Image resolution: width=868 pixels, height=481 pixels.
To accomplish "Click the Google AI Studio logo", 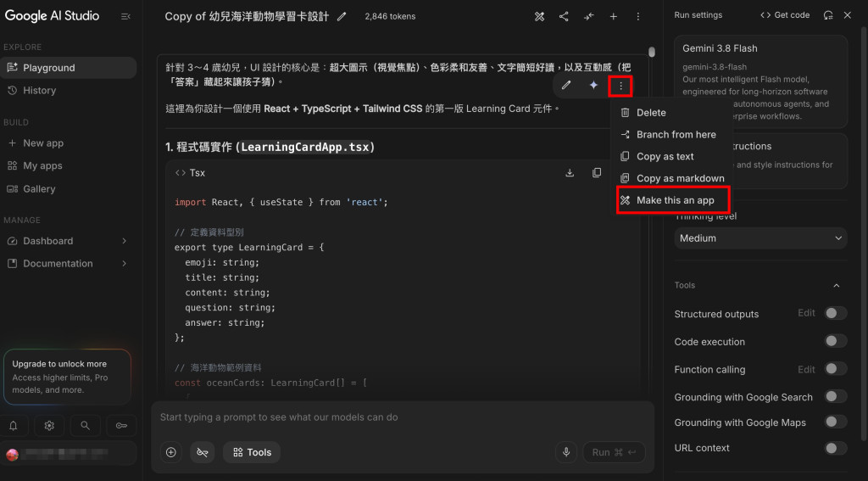I will pos(52,15).
